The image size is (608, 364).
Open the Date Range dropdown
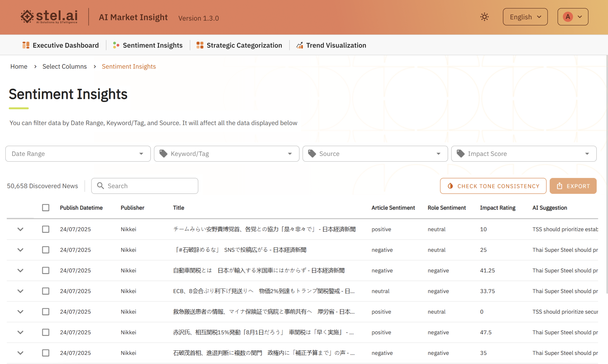click(x=78, y=153)
